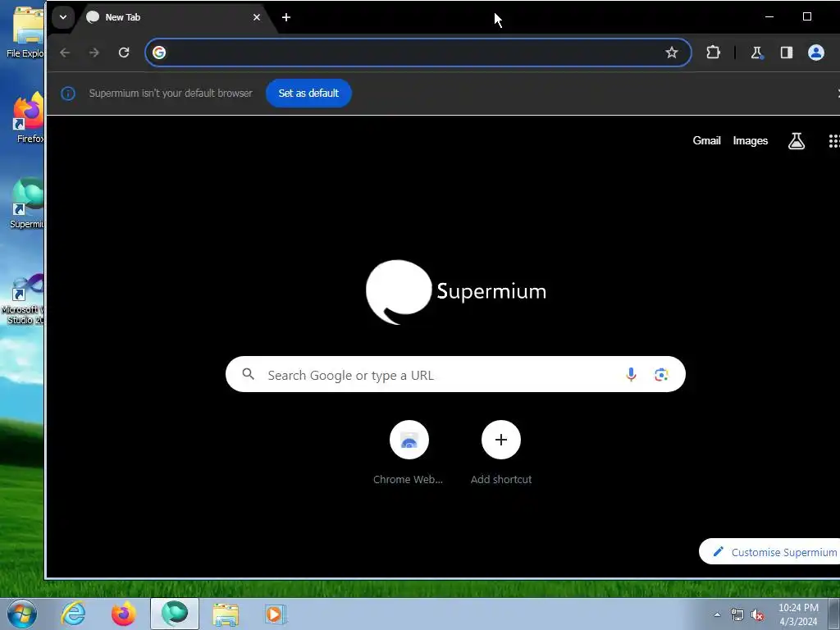
Task: Select the File Explorer desktop icon
Action: pyautogui.click(x=25, y=32)
